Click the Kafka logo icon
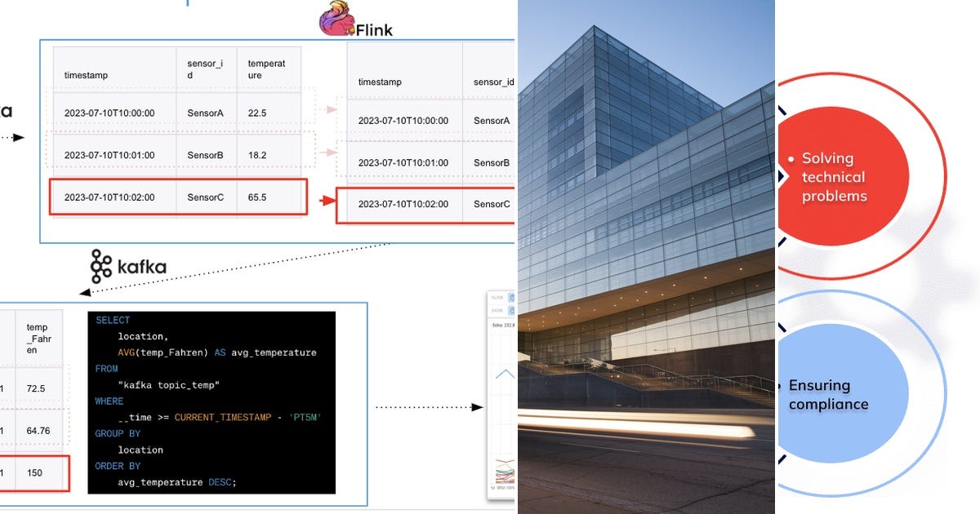 [100, 265]
